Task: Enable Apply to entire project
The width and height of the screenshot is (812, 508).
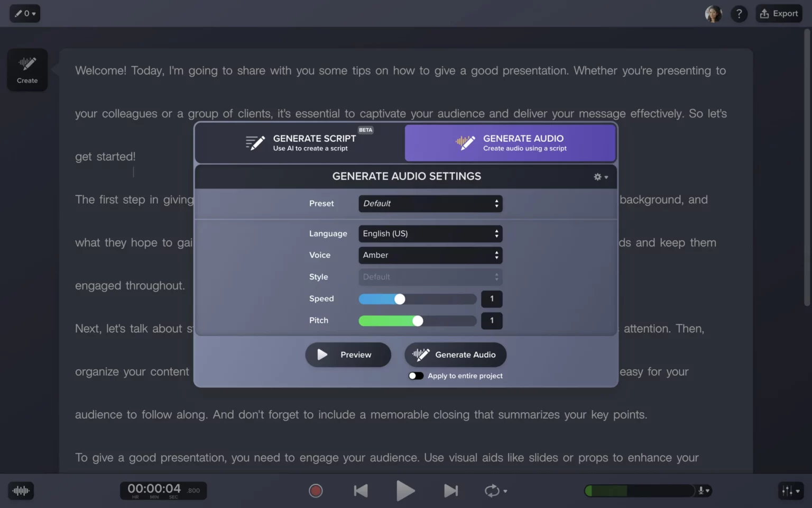Action: coord(416,376)
